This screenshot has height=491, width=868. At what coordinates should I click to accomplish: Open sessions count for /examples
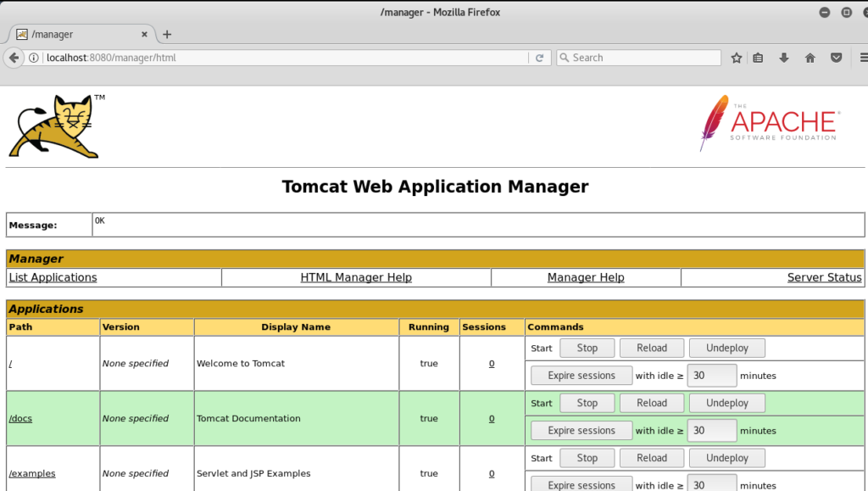492,473
